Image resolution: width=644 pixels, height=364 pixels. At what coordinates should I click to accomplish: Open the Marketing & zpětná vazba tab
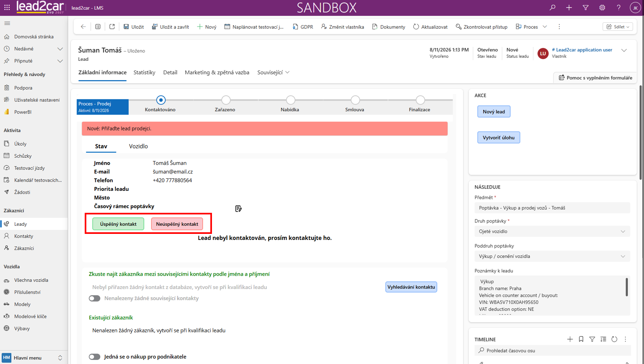click(x=217, y=73)
